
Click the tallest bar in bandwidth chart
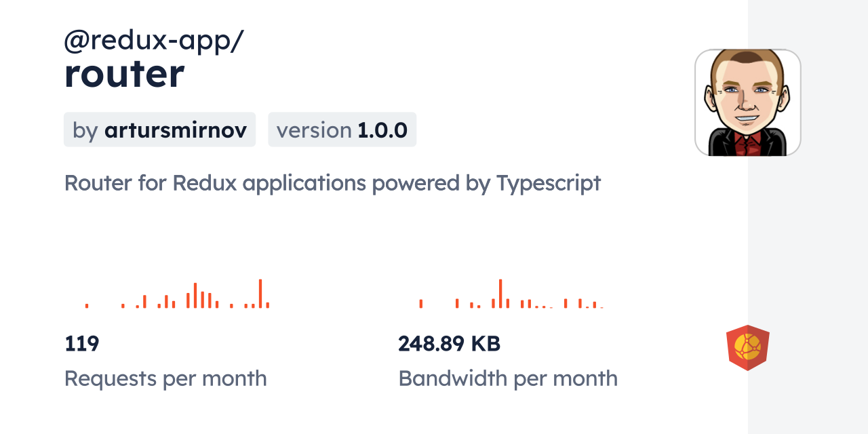click(x=500, y=294)
